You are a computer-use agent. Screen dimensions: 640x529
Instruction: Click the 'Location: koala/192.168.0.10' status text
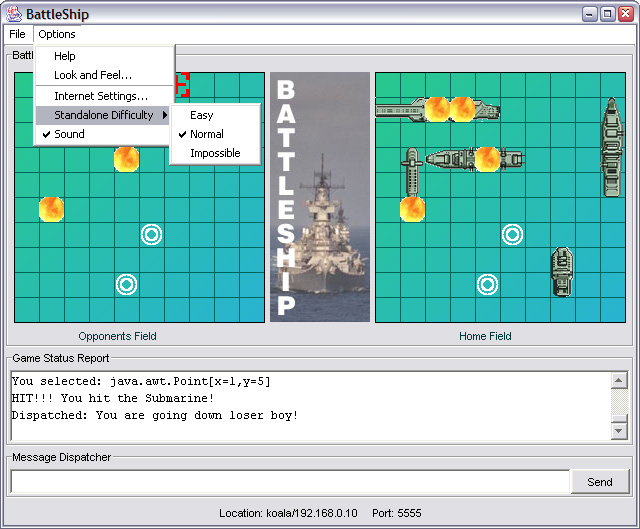tap(288, 513)
